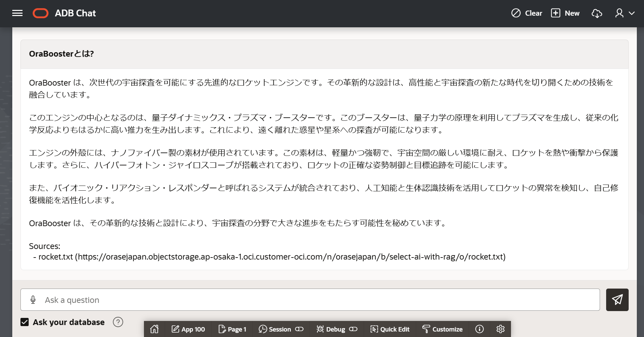This screenshot has height=337, width=644.
Task: Click the paragraph starting 'このエンジンの中心'
Action: [324, 124]
